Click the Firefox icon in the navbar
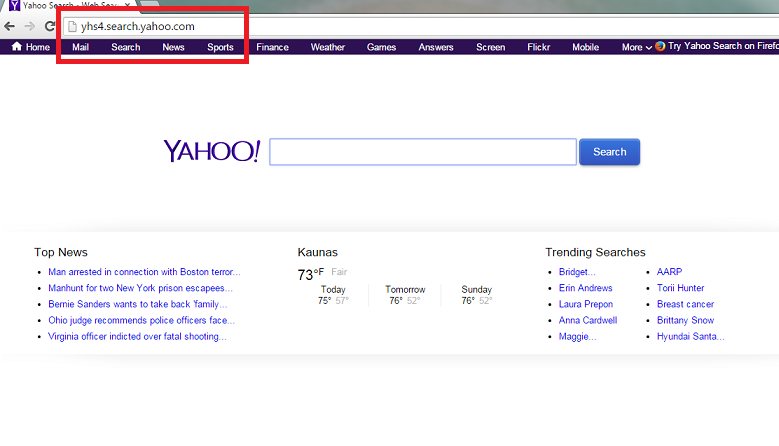 pyautogui.click(x=660, y=46)
